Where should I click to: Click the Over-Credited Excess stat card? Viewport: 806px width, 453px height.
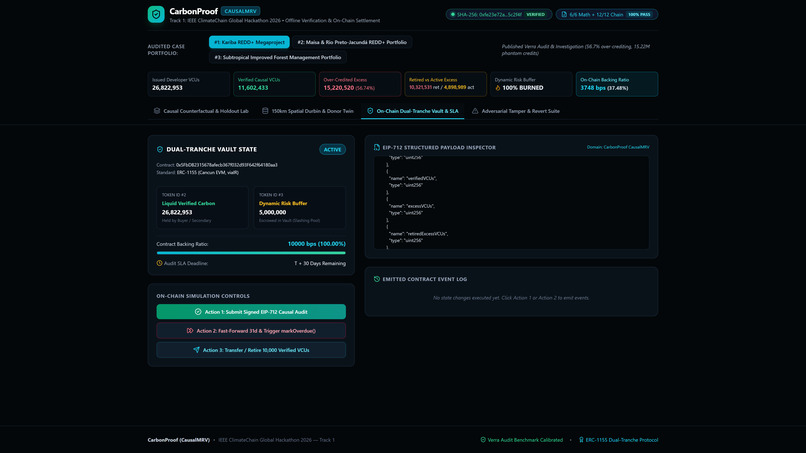[360, 84]
